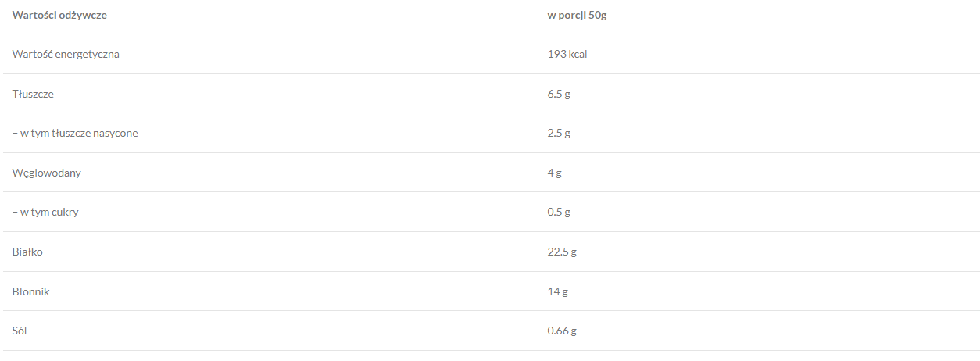Select the 'Tłuszcze' row label
This screenshot has height=361, width=980.
click(33, 94)
